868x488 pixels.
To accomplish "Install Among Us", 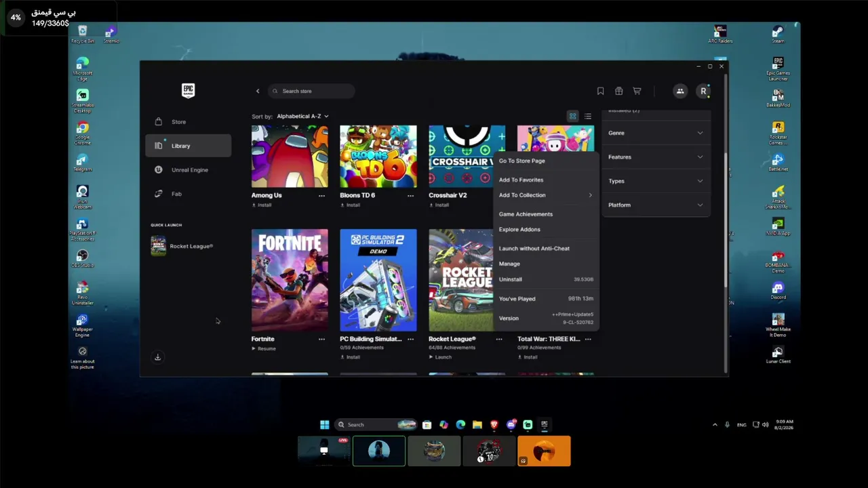I will (262, 205).
